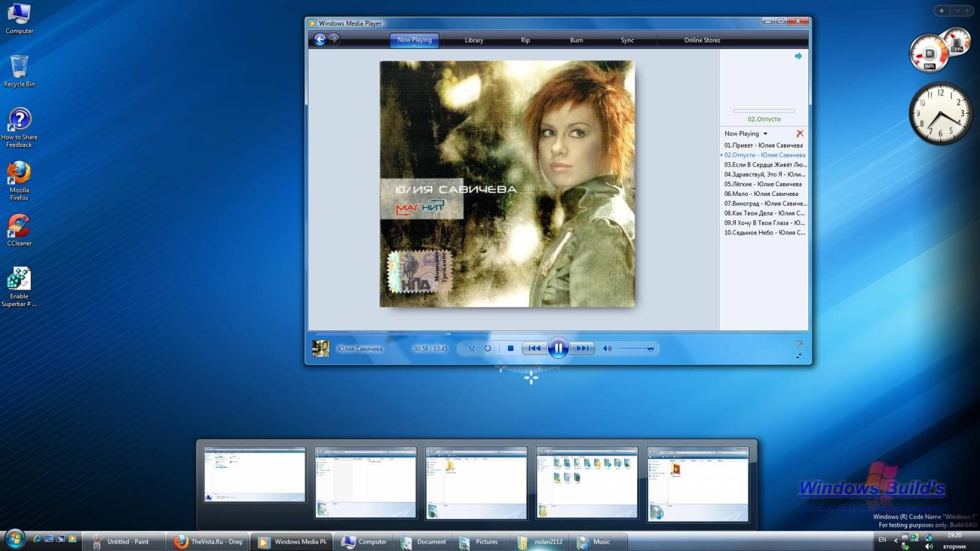Switch to TheVista.Ru Firefox taskbar button

pos(208,542)
